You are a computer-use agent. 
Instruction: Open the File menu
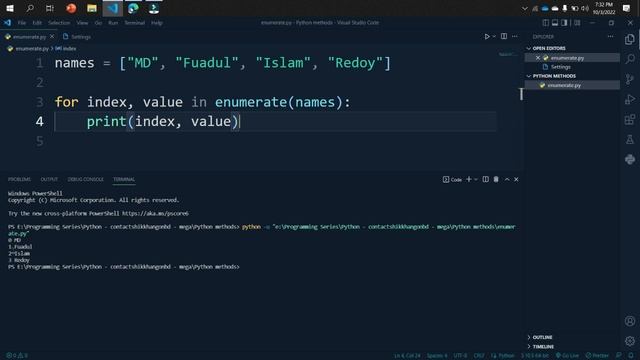pos(22,23)
